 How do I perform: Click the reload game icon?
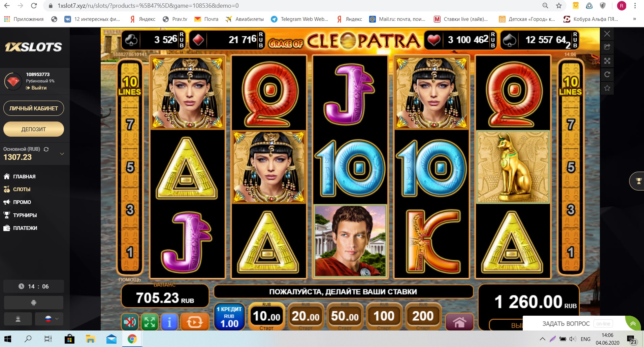click(x=607, y=74)
